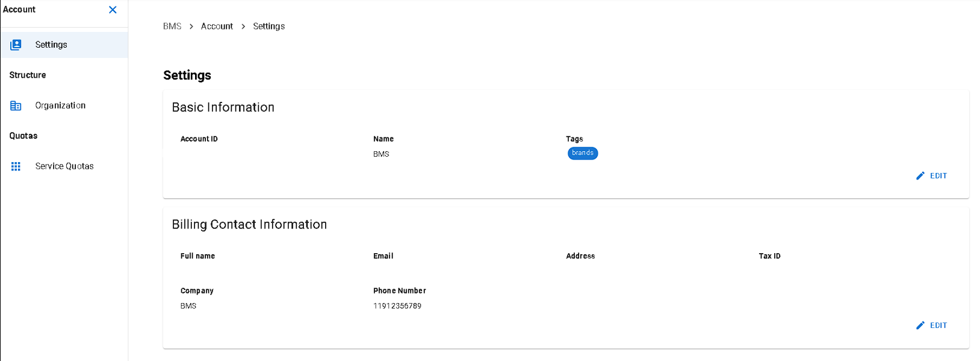Click the Billing Contact Information heading
The image size is (980, 361).
(249, 224)
